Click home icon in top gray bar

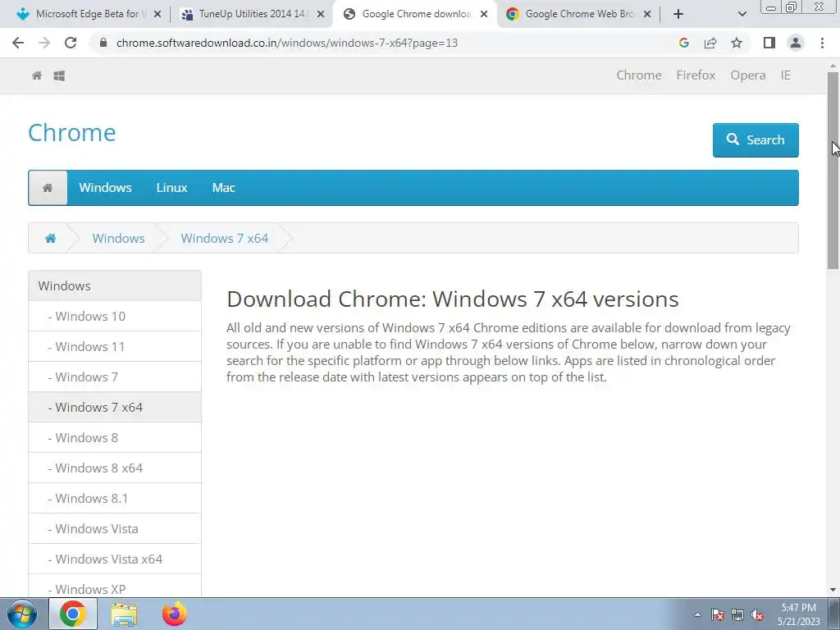click(x=37, y=75)
